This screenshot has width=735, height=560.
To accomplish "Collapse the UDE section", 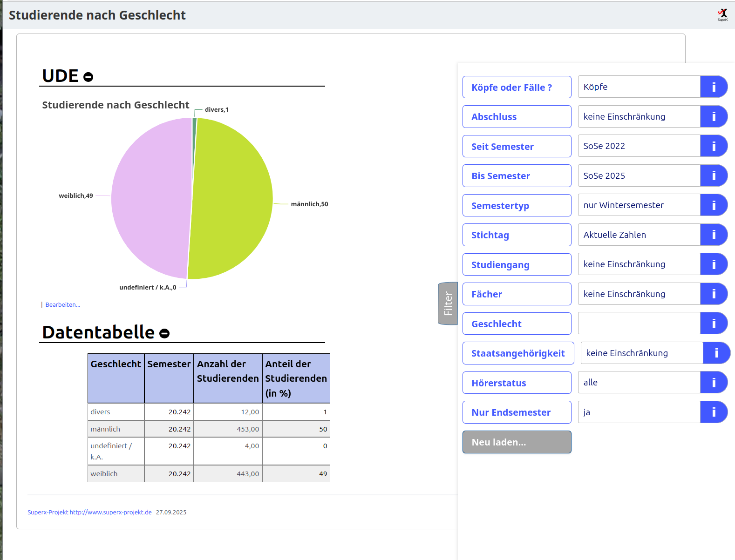I will pyautogui.click(x=88, y=77).
